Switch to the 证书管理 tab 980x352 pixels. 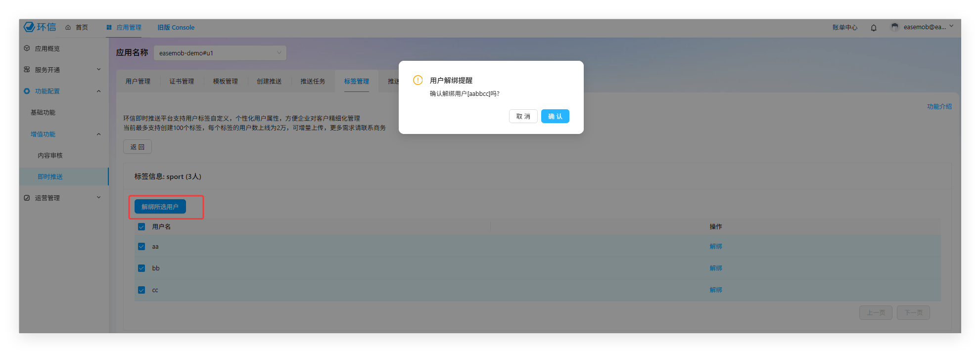pyautogui.click(x=182, y=81)
